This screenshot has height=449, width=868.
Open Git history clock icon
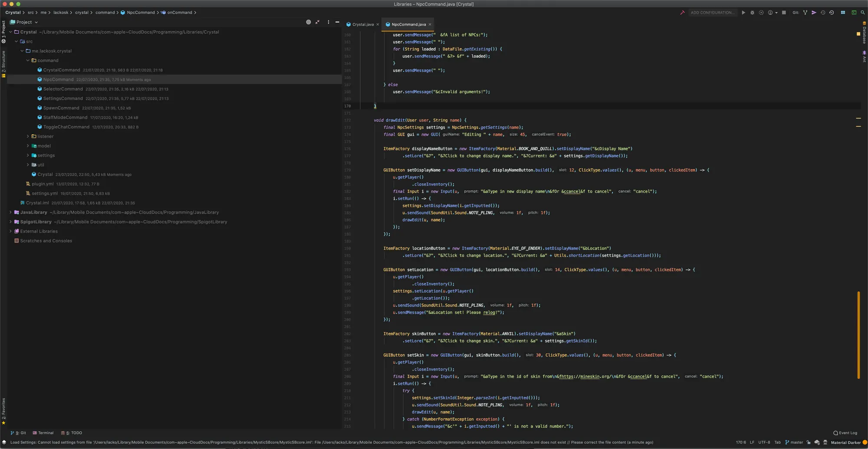pyautogui.click(x=823, y=13)
